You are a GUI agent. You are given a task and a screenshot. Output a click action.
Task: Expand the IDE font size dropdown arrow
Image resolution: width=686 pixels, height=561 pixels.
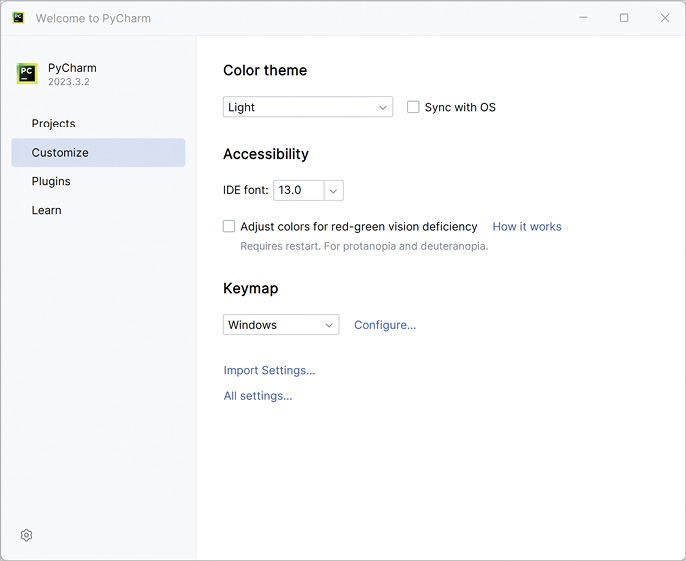333,191
